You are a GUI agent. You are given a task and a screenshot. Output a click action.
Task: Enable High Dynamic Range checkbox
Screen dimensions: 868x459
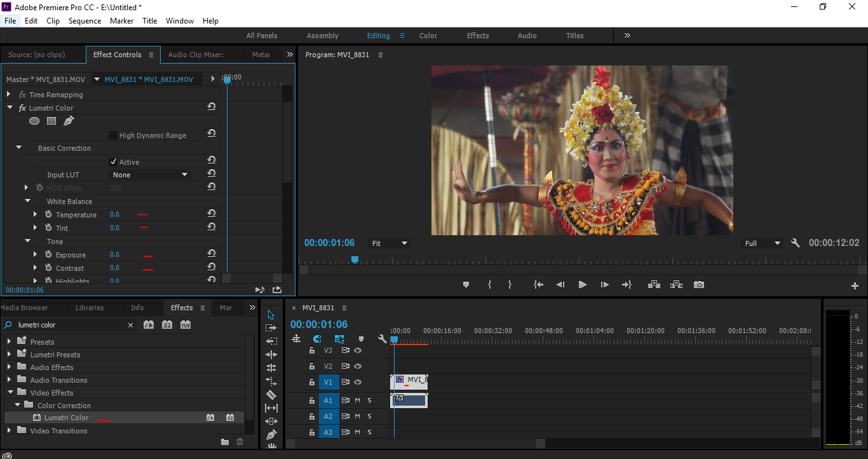(112, 135)
